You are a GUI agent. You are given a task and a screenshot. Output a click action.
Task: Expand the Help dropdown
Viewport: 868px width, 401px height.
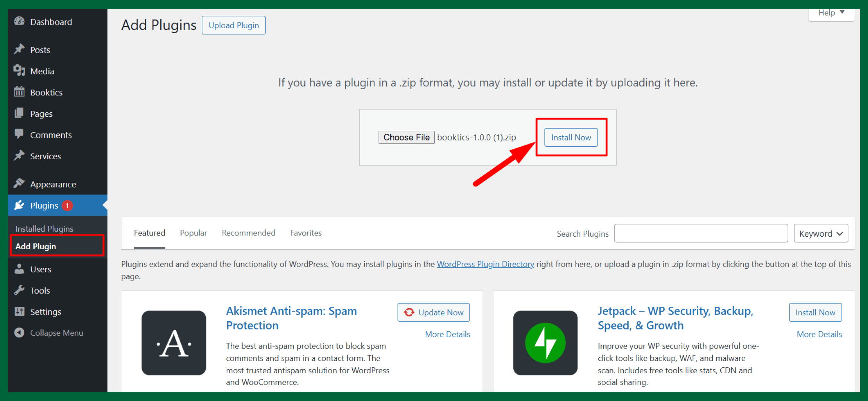click(831, 13)
